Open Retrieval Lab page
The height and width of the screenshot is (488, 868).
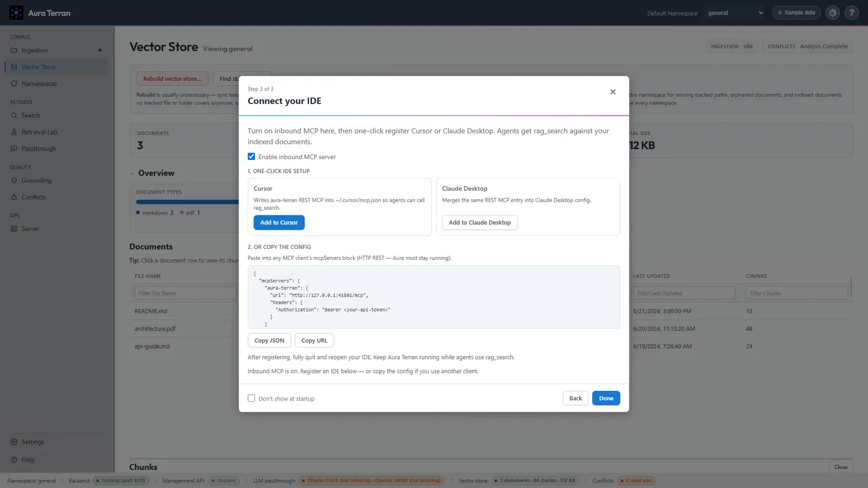56,132
